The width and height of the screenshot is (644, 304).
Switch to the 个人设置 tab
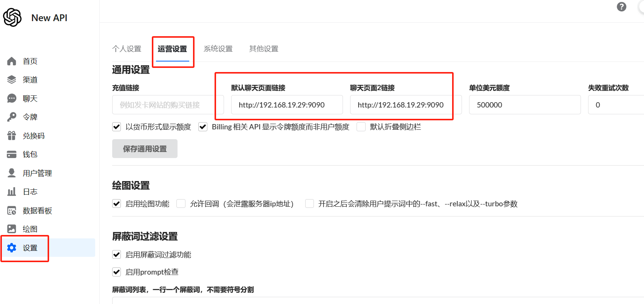click(127, 49)
